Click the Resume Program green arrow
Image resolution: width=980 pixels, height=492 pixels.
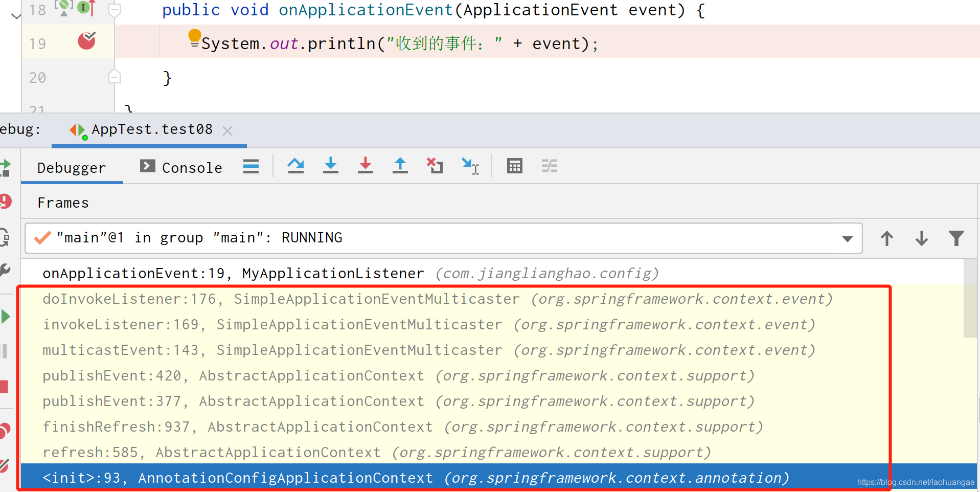(x=5, y=317)
